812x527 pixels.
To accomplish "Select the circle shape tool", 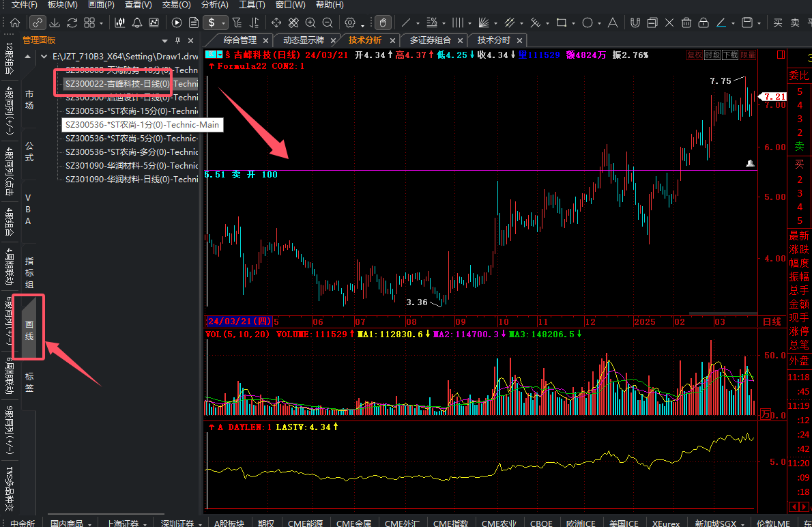I will (588, 23).
